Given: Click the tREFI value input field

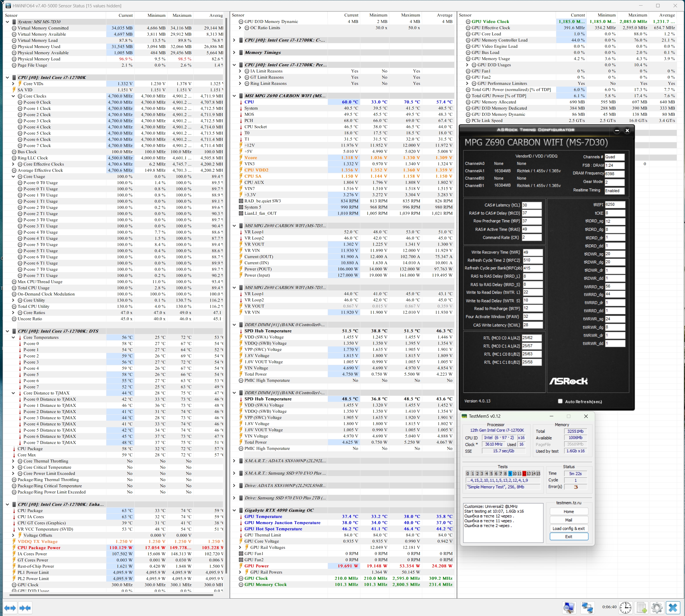Looking at the screenshot, I should 614,204.
